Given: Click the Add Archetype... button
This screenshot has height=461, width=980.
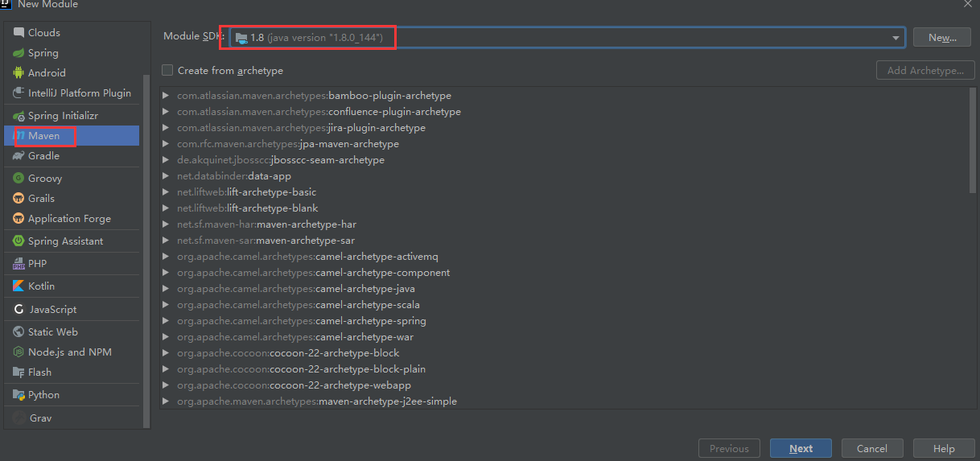Looking at the screenshot, I should point(925,71).
